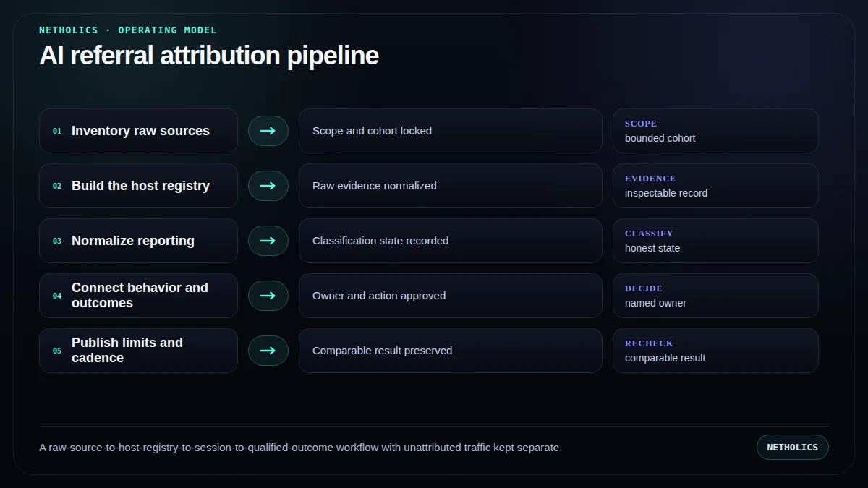Click the arrow beside Publish limits and cadence
The image size is (868, 488).
tap(268, 351)
